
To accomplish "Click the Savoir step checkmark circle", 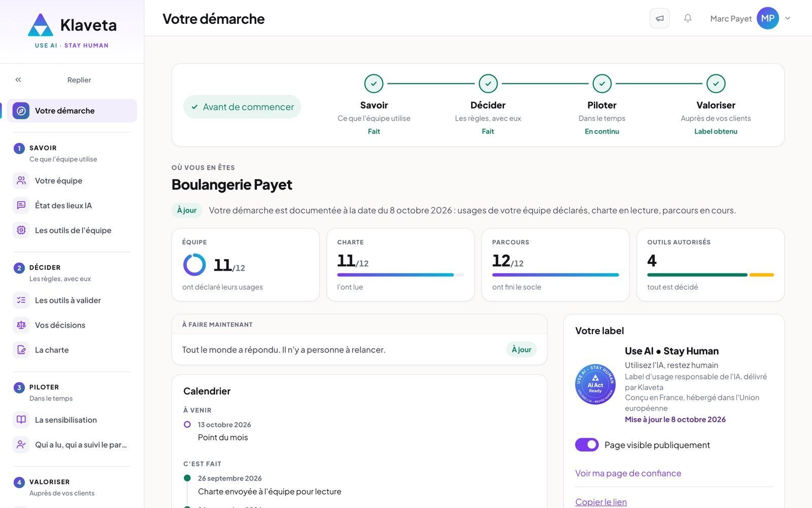I will pyautogui.click(x=374, y=84).
